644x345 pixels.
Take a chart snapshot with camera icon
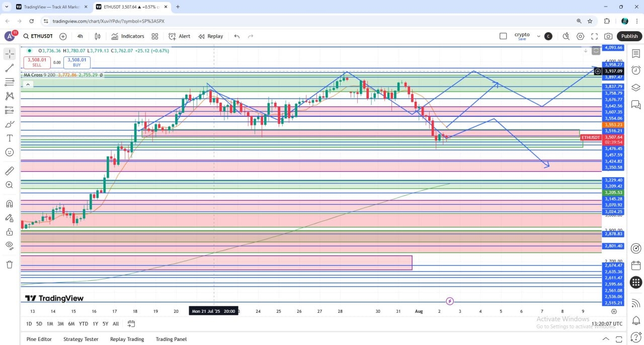608,36
